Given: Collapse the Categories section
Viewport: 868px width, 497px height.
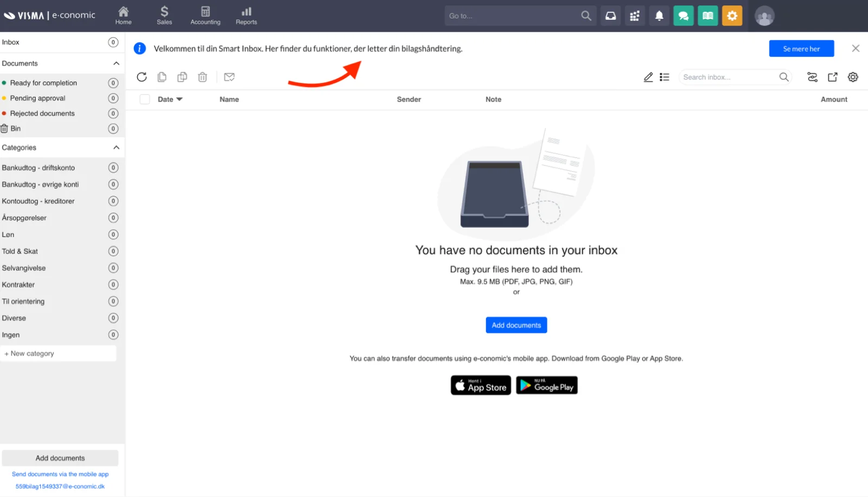Looking at the screenshot, I should click(x=116, y=147).
